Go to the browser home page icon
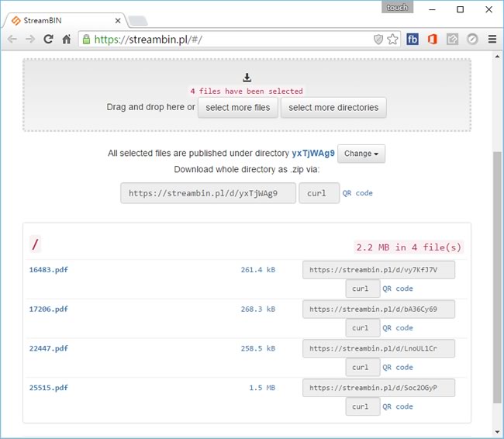Viewport: 504px width, 439px height. point(67,39)
